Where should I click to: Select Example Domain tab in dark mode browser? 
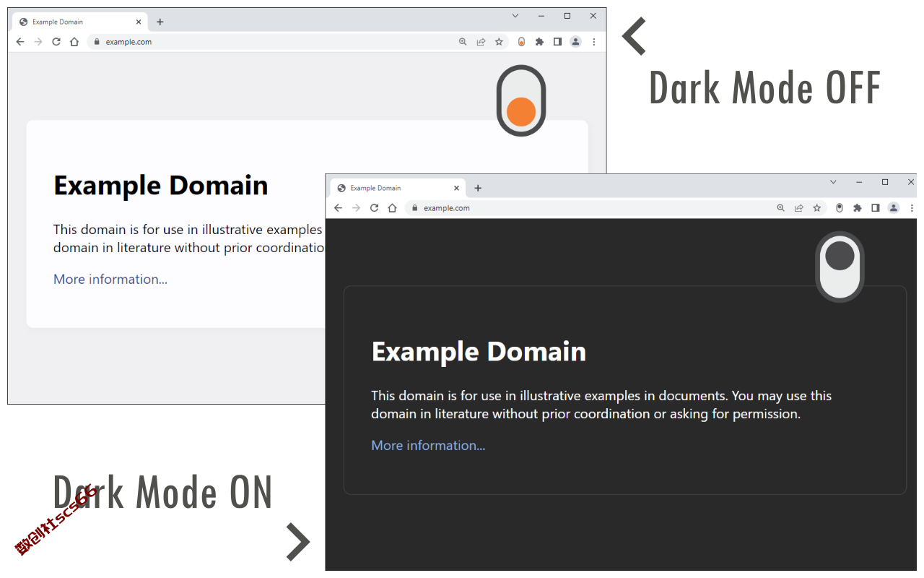pos(397,189)
